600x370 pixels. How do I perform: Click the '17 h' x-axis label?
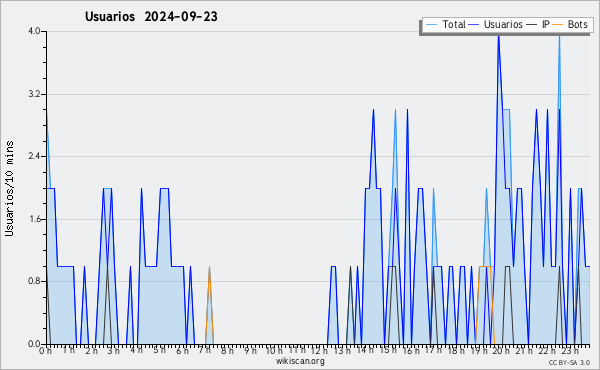433,350
